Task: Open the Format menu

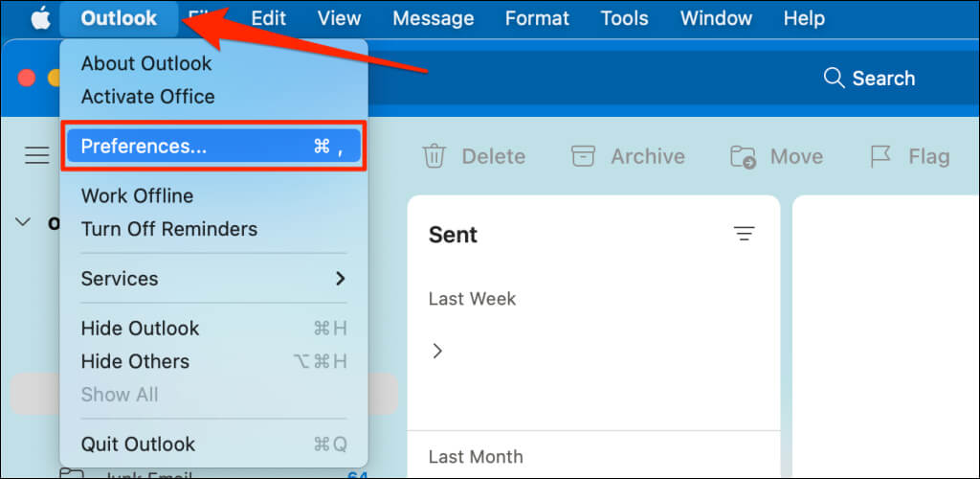Action: [x=537, y=18]
